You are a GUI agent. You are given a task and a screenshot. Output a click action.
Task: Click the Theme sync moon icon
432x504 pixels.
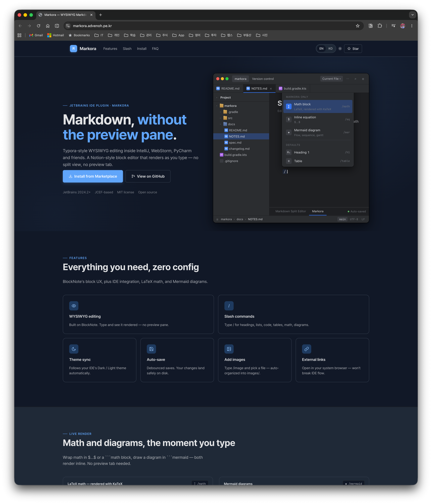pyautogui.click(x=74, y=349)
